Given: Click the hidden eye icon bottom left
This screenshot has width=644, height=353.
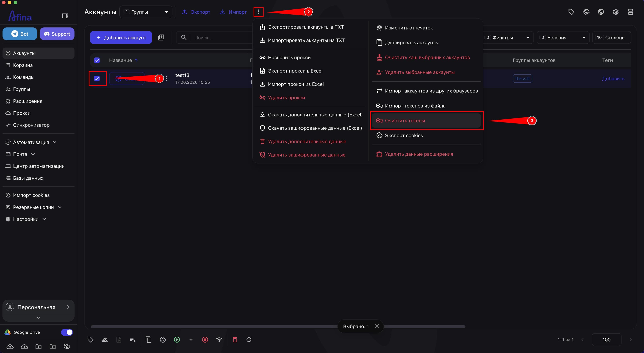Looking at the screenshot, I should [x=67, y=346].
